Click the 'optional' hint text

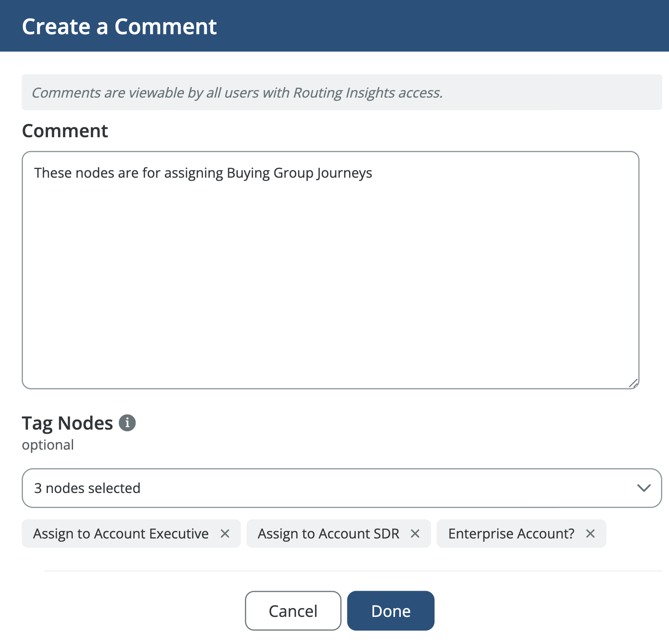point(48,445)
